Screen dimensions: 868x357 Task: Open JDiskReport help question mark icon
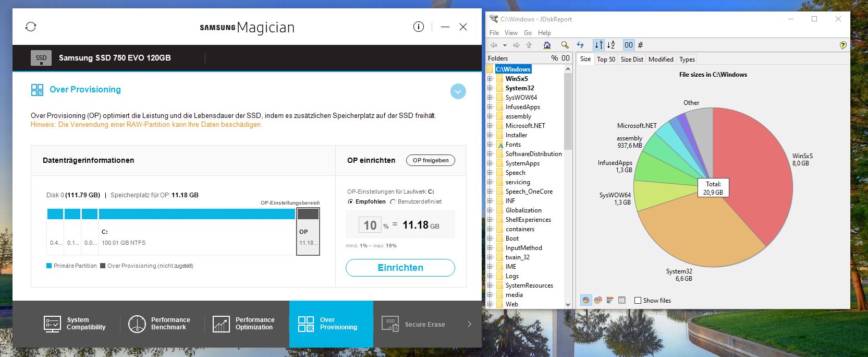[x=843, y=45]
